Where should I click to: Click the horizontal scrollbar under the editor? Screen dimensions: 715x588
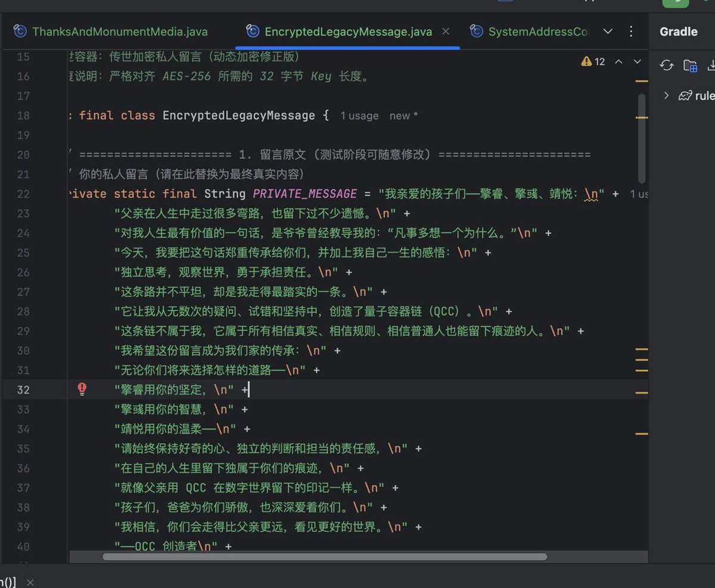coord(325,557)
